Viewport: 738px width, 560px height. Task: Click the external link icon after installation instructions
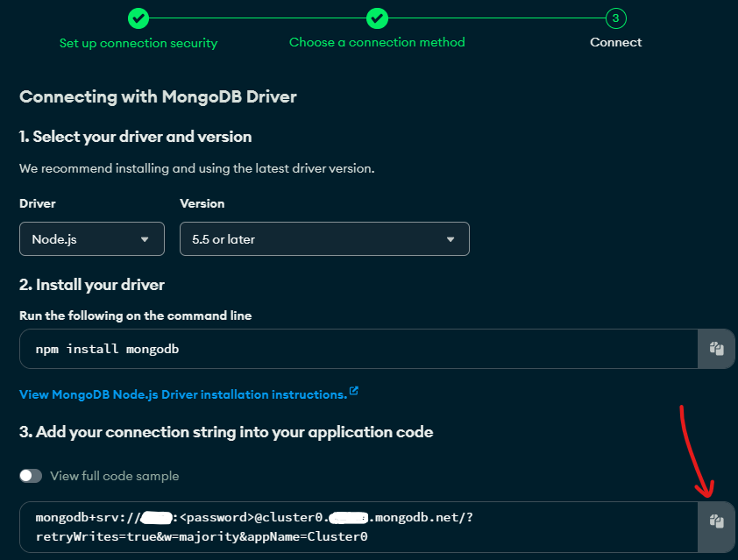point(354,391)
